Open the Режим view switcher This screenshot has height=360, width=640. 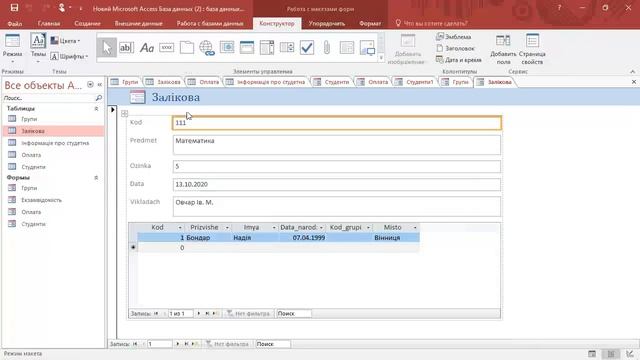[12, 48]
